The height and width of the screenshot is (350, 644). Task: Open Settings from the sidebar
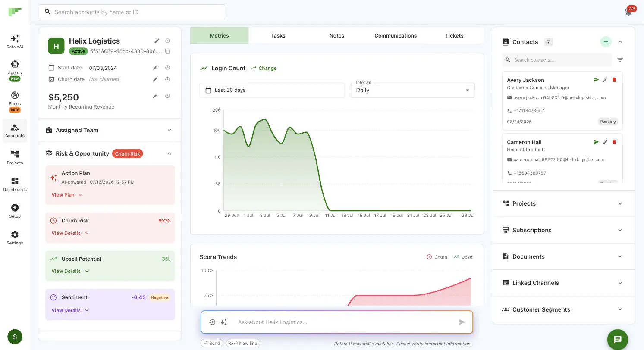[15, 237]
